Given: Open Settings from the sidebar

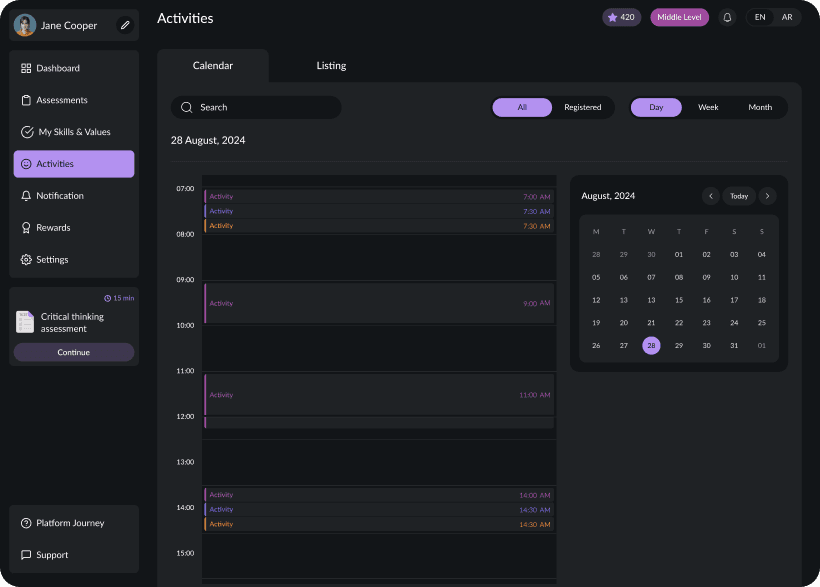Looking at the screenshot, I should click(53, 259).
